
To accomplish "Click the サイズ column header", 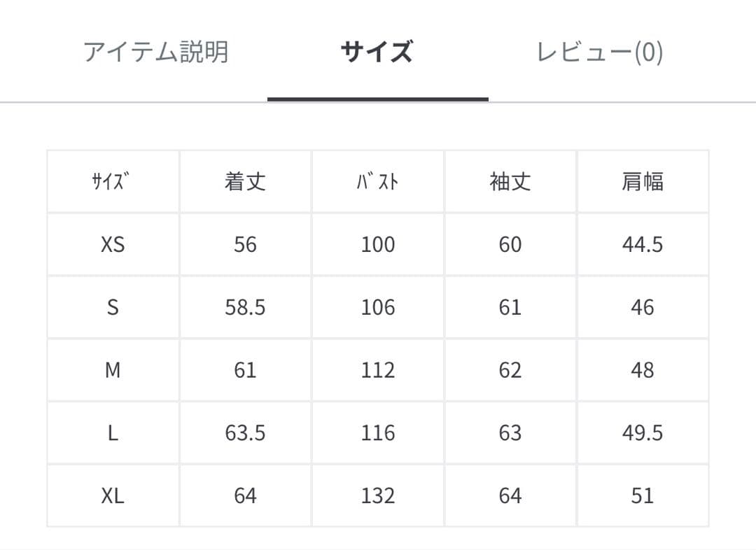I will 112,181.
